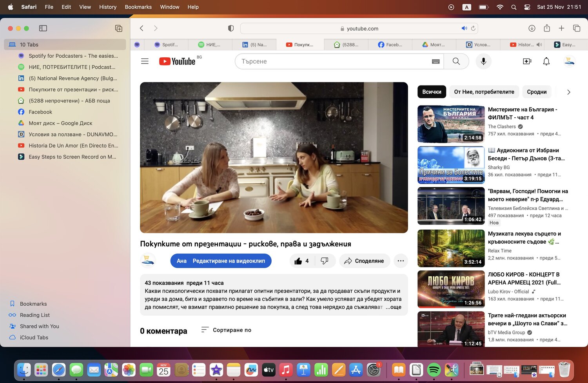Open 'Причини за болестите' audiobook thumbnail
Image resolution: width=588 pixels, height=383 pixels.
(451, 165)
